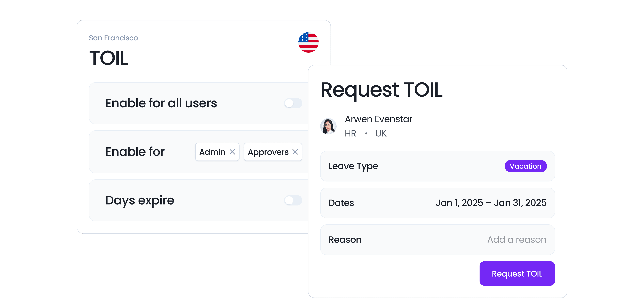Remove the Approvers tag with its X
This screenshot has height=298, width=644.
[295, 152]
